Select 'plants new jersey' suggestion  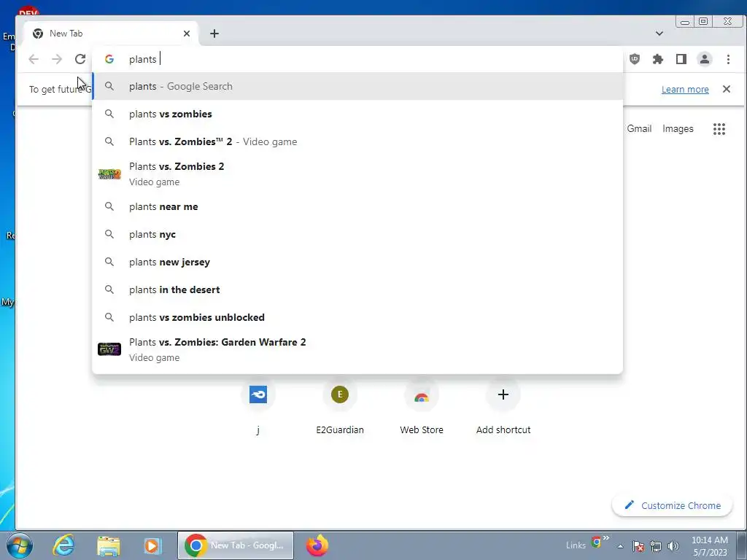tap(357, 262)
